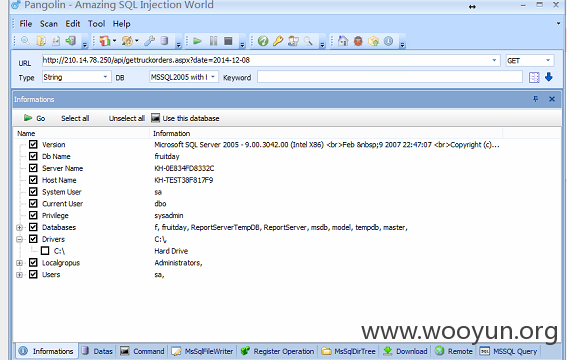The image size is (567, 360).
Task: Open the DB MSSQL2005 dropdown
Action: coord(213,77)
